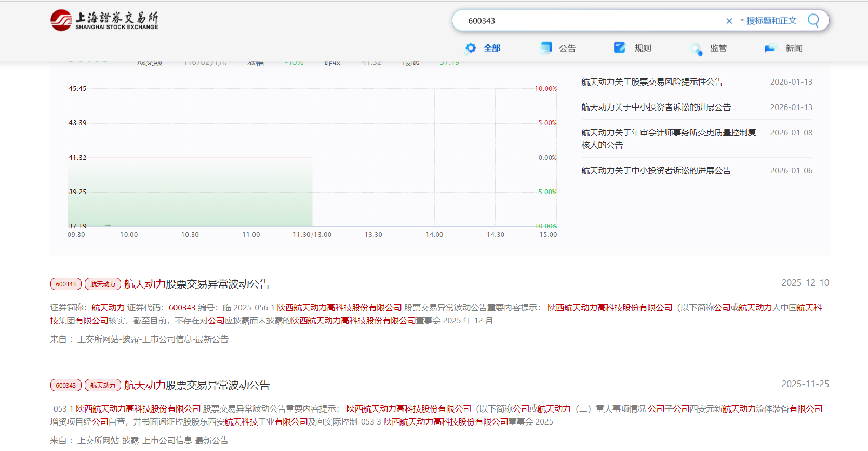Image resolution: width=868 pixels, height=451 pixels.
Task: Select the 全部 tab
Action: tap(492, 48)
